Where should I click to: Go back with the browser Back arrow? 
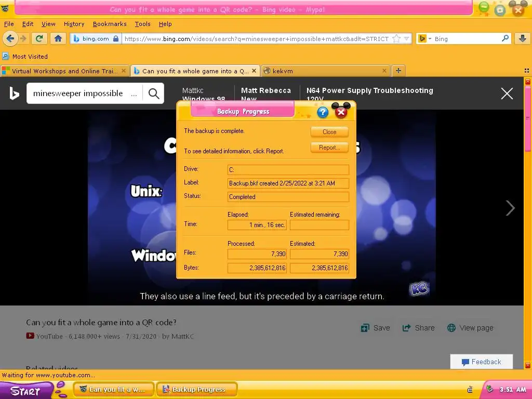point(10,38)
